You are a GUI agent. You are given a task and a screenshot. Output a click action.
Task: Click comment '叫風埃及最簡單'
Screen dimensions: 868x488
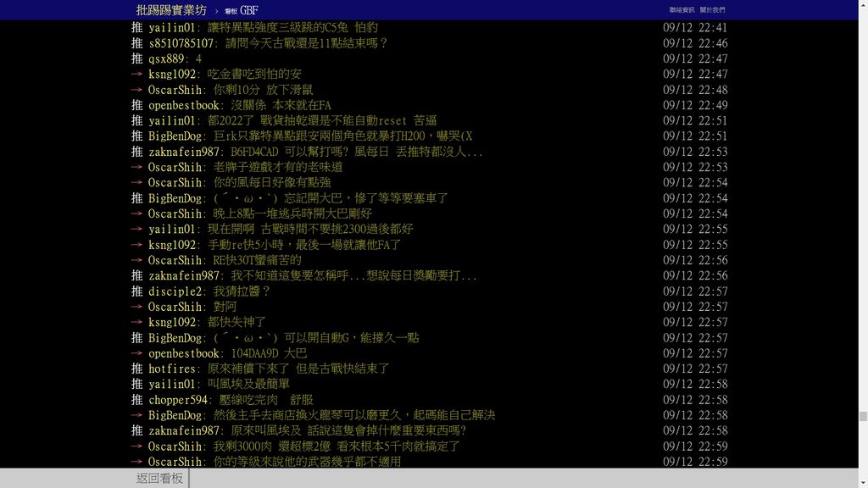[x=248, y=384]
